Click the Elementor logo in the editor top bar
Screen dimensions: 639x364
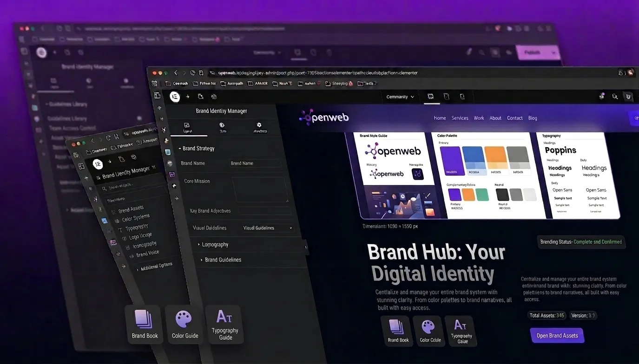tap(175, 97)
